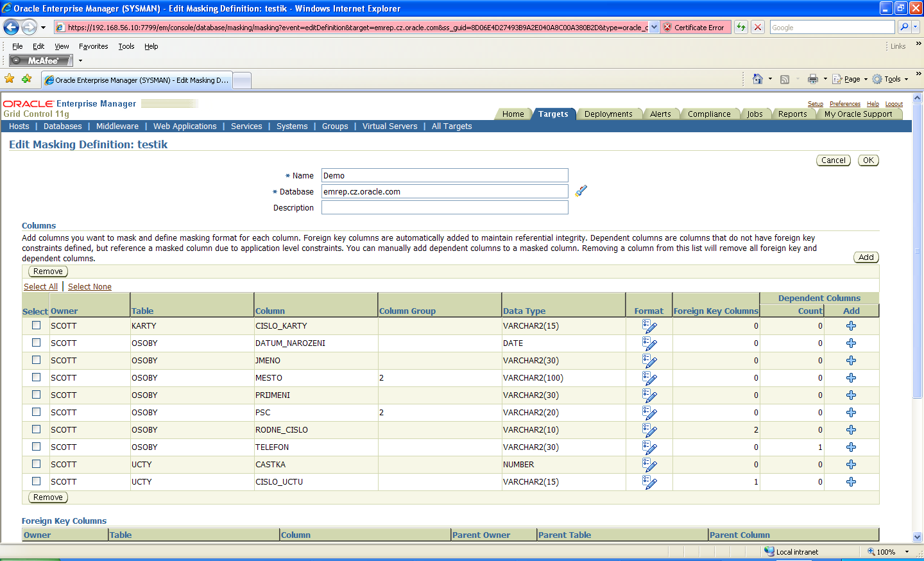Click the Refresh page icon
The width and height of the screenshot is (924, 561).
[741, 27]
